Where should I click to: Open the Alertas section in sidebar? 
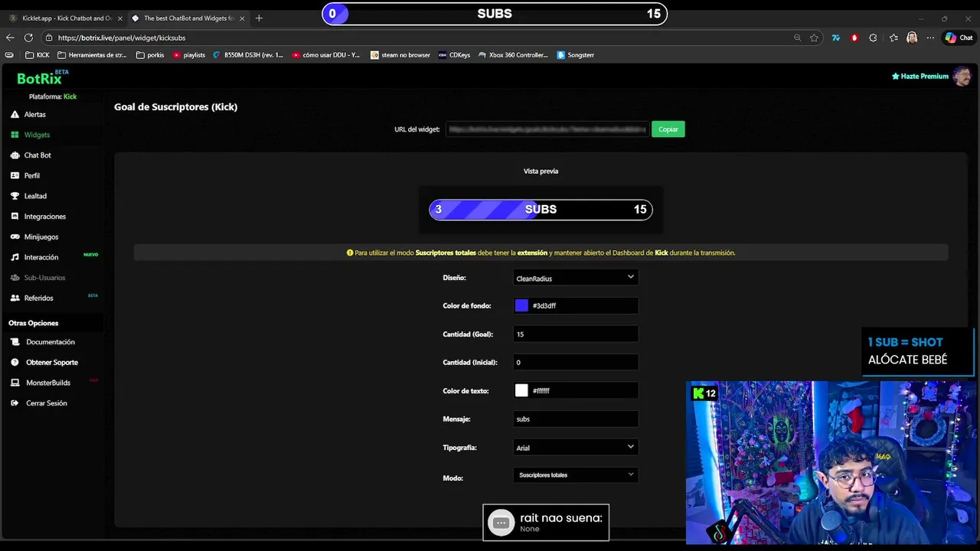[x=34, y=114]
